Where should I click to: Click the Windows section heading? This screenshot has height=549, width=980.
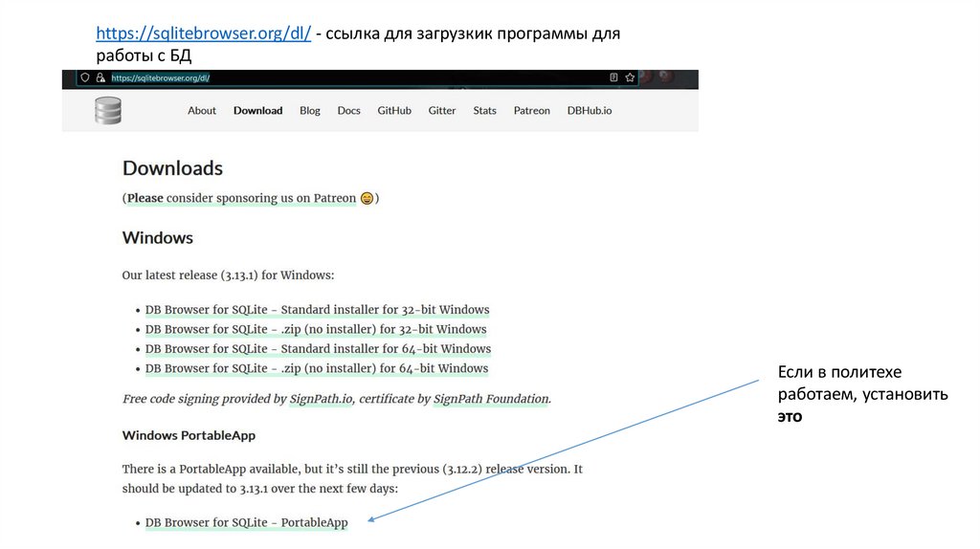(158, 238)
